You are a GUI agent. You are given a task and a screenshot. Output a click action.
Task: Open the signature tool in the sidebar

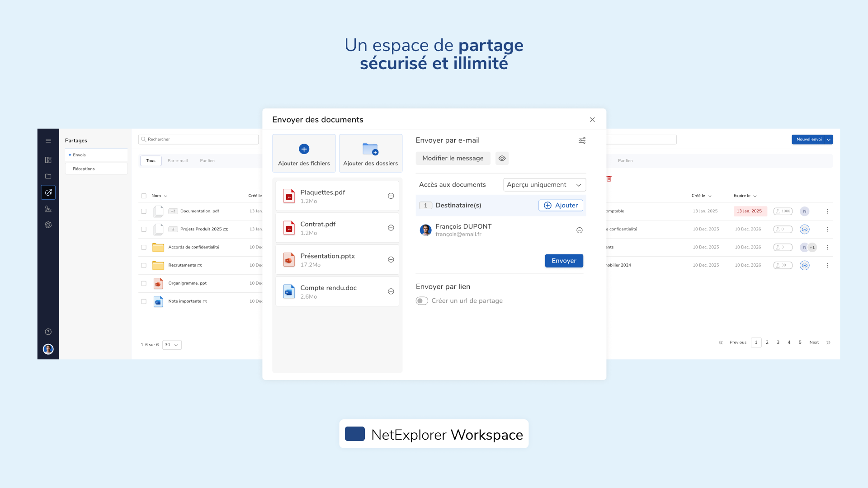(x=48, y=208)
